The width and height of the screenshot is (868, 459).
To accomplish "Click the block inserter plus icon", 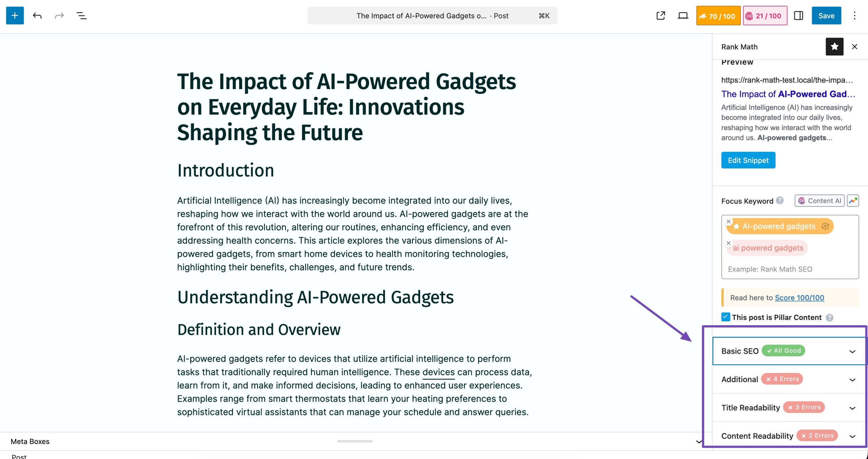I will tap(15, 16).
